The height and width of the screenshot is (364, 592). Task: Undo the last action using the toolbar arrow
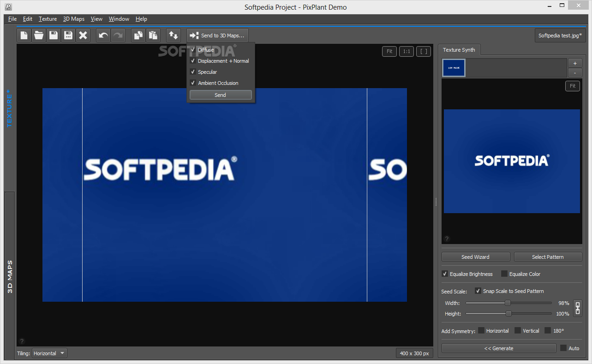click(103, 36)
